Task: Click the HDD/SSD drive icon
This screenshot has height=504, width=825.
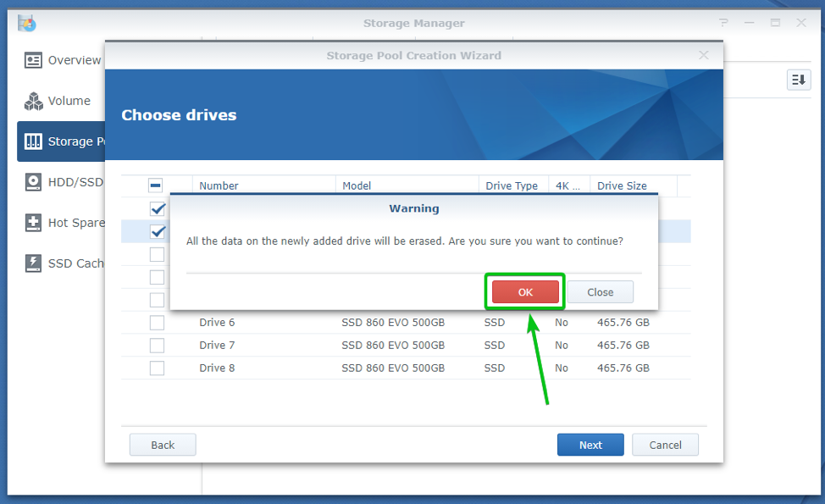Action: [x=33, y=182]
